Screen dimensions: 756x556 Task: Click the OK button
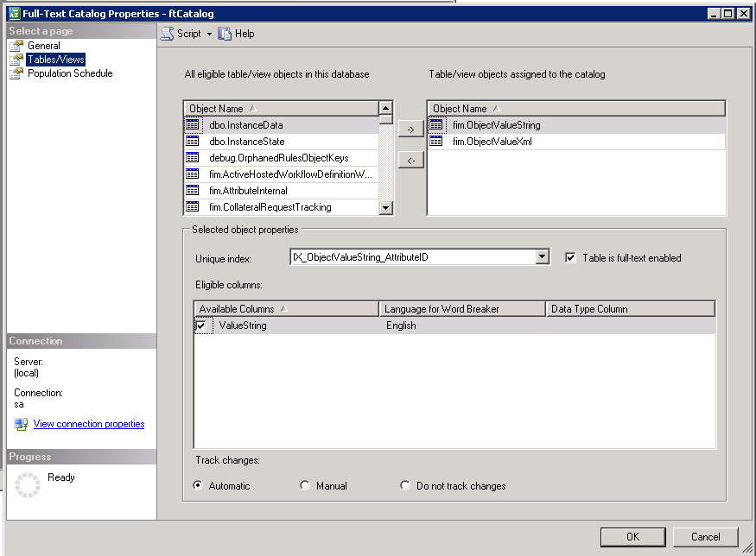click(632, 537)
